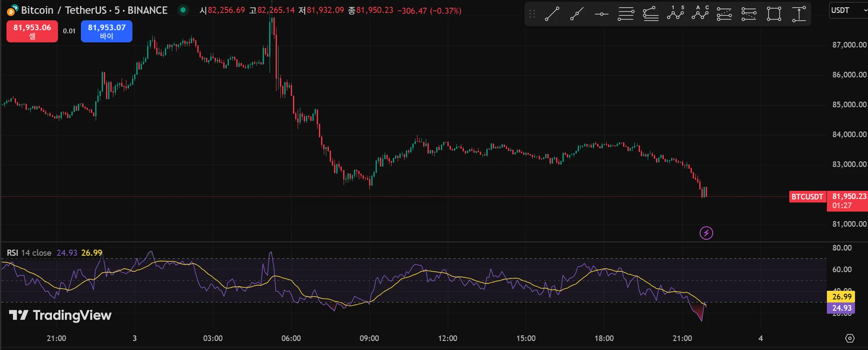Click the -306.47 (-0.37%) change value
Screen dimensions: 868x350
pos(429,10)
